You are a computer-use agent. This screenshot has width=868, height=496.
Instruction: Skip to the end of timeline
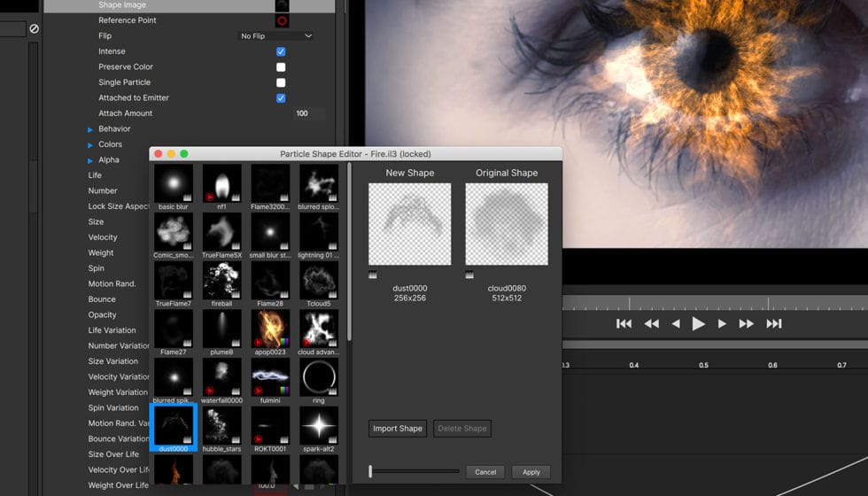coord(774,324)
